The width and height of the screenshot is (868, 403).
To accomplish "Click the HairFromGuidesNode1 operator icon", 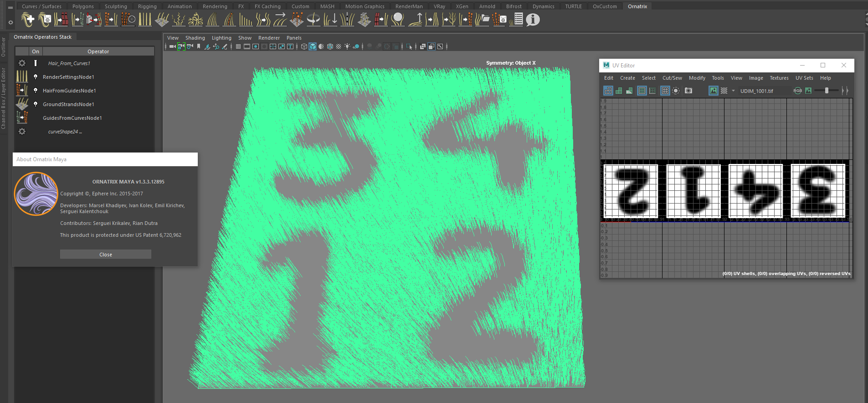I will (22, 91).
